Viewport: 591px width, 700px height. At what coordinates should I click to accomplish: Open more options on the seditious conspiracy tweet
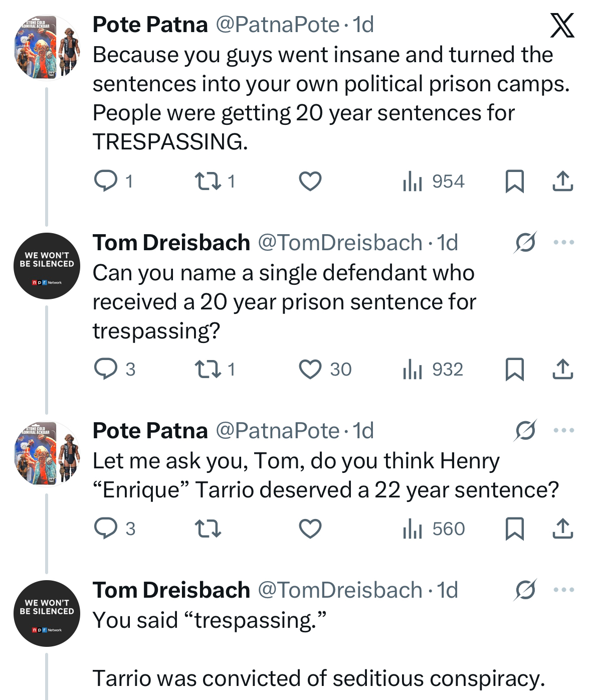pos(564,590)
